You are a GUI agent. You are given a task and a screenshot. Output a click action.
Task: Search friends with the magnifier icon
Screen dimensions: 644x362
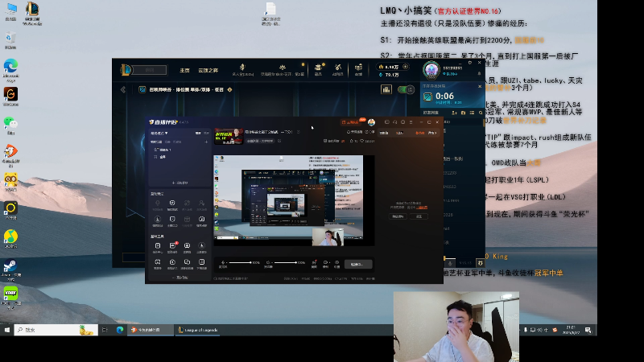(481, 113)
